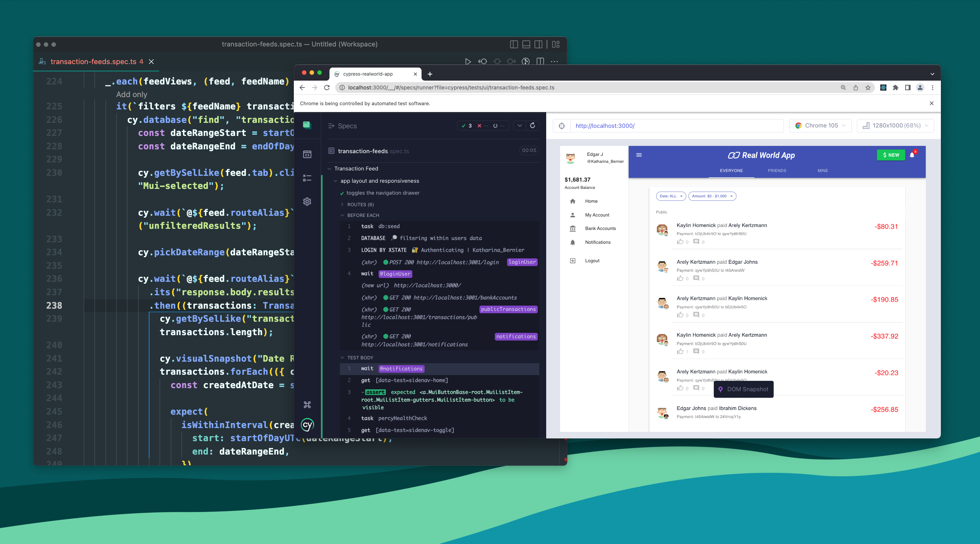Toggle the navigation drawer hamburger icon
Screen dimensions: 980x544
coord(639,155)
